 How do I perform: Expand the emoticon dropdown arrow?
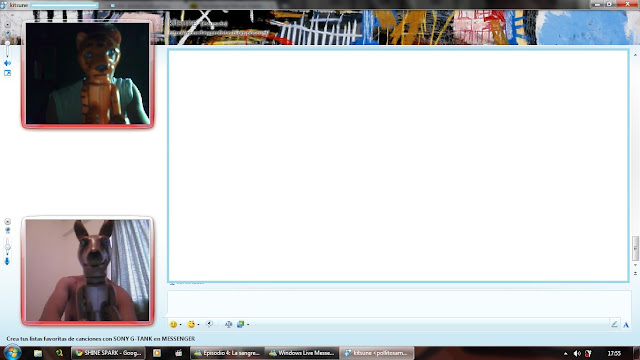pos(180,325)
